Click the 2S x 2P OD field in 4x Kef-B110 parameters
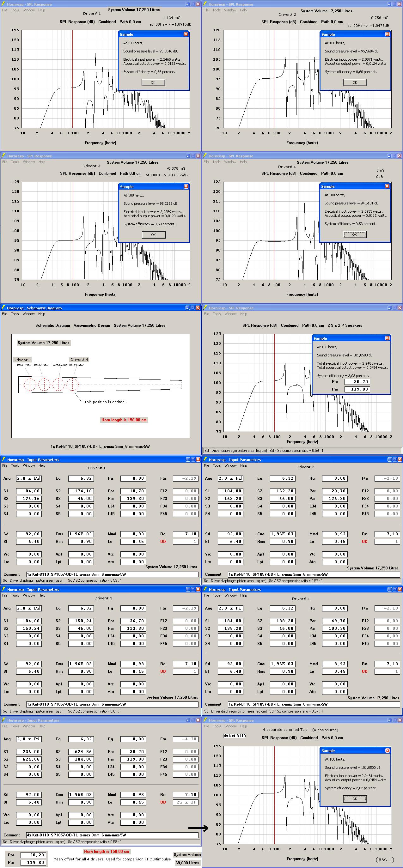The width and height of the screenshot is (403, 868). 185,802
